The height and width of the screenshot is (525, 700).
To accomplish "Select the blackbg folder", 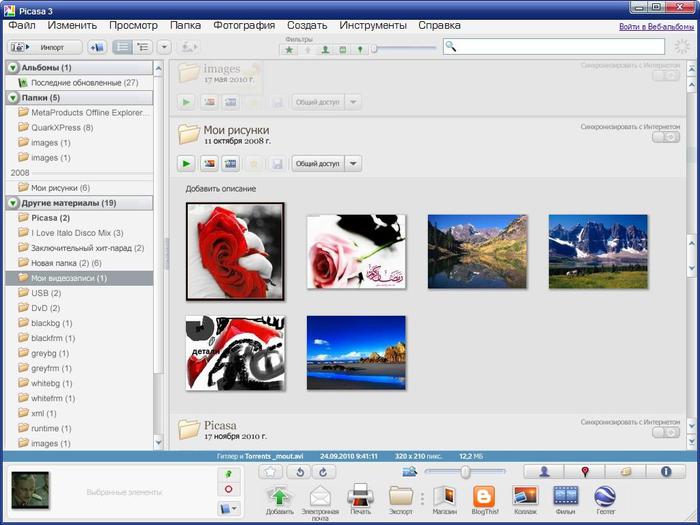I will click(79, 323).
